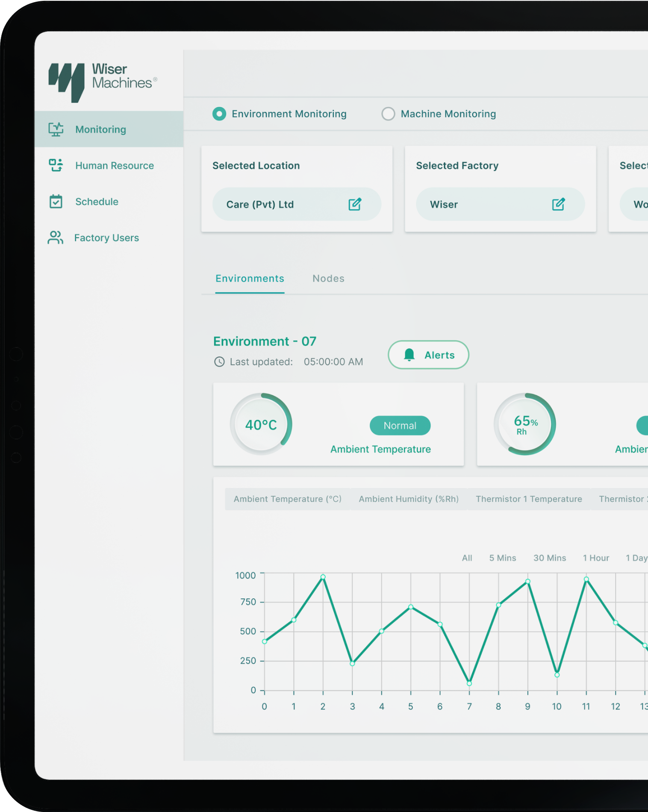The width and height of the screenshot is (648, 812).
Task: Click the Normal status badge
Action: (400, 426)
